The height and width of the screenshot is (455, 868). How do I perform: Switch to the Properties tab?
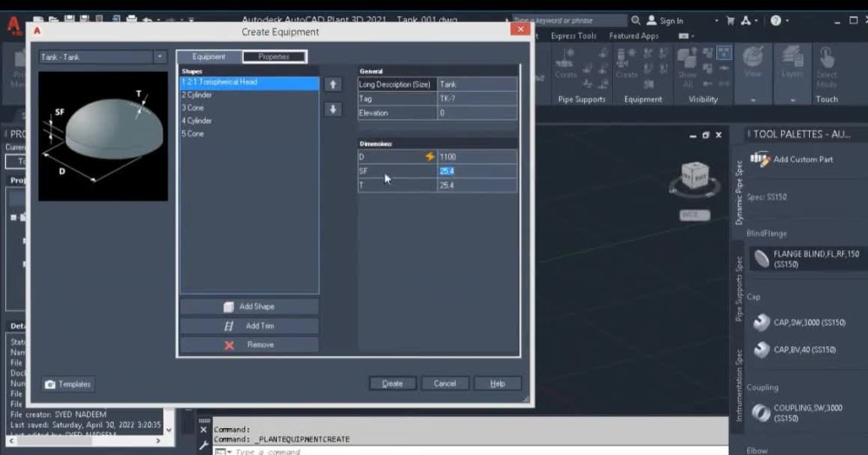click(274, 56)
